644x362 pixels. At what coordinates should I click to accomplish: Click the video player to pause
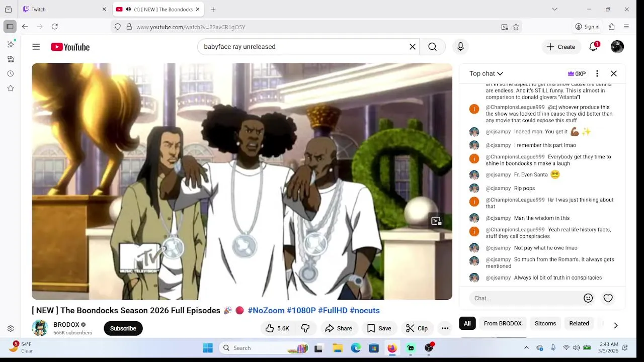click(x=242, y=181)
